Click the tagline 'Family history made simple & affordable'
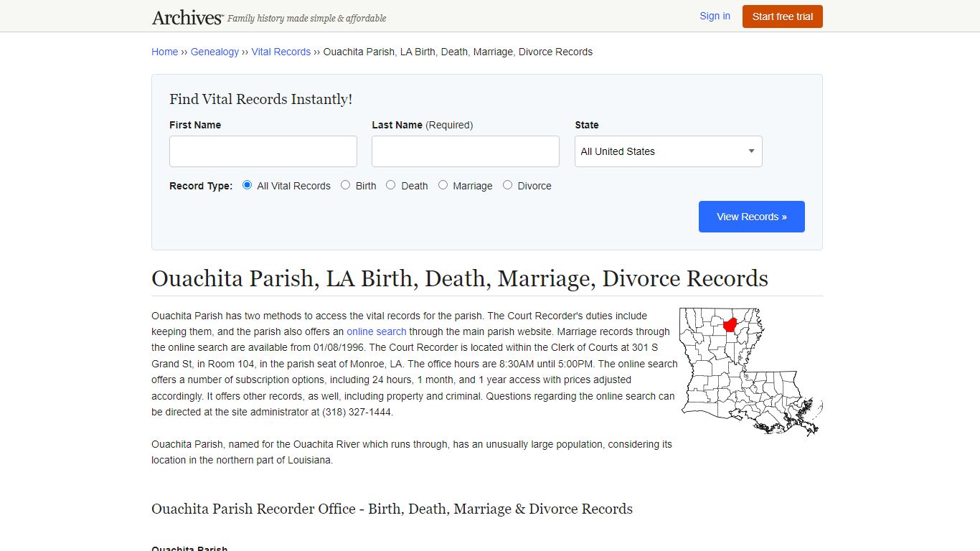980x551 pixels. click(x=306, y=19)
